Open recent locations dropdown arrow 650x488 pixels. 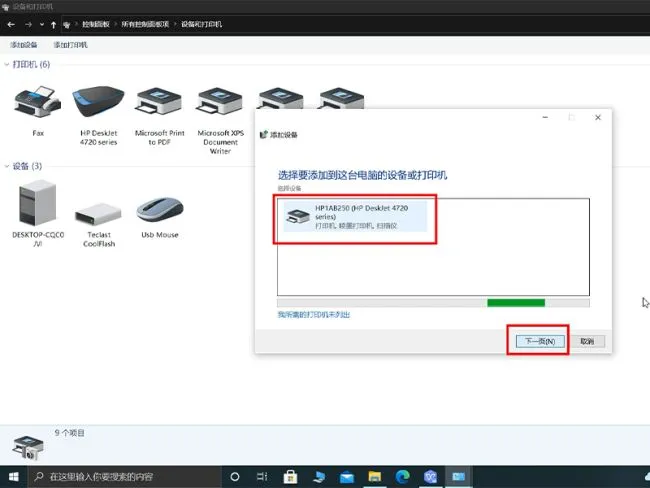click(41, 24)
